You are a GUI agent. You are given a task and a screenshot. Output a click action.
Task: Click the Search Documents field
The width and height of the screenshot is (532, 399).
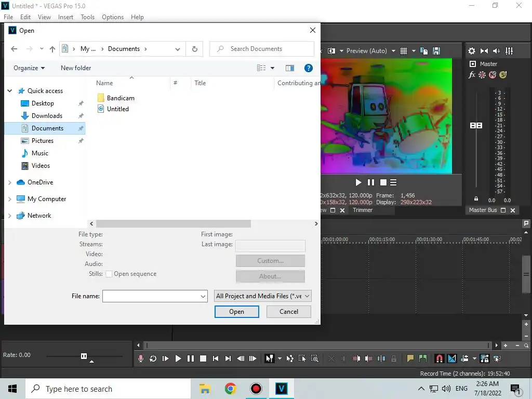coord(262,49)
